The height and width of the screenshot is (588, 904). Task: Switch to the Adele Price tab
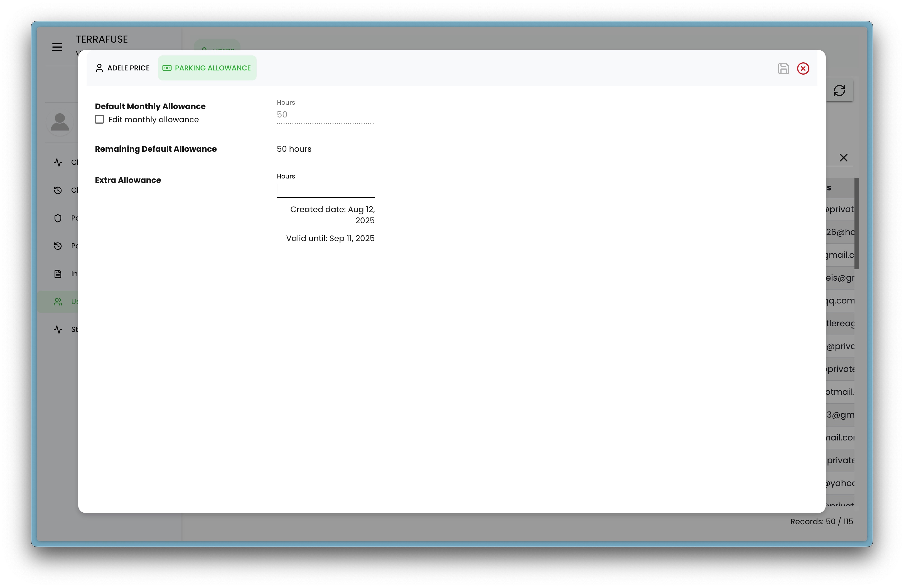pos(122,68)
